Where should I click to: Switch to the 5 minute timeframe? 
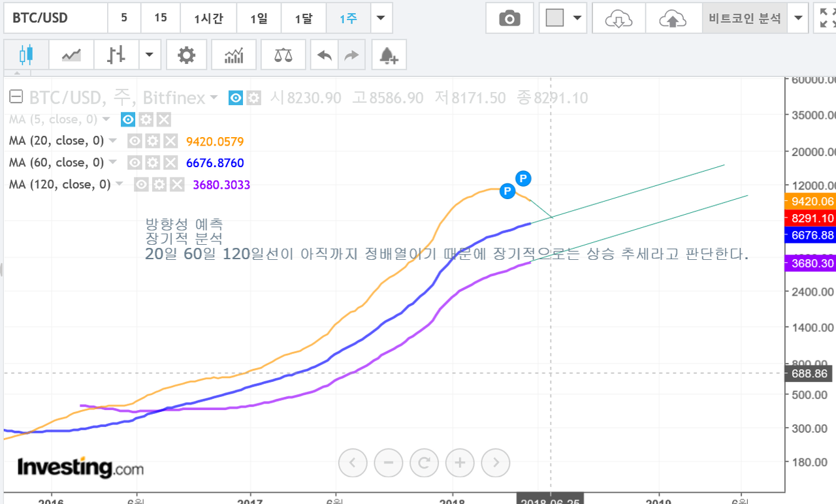tap(124, 18)
